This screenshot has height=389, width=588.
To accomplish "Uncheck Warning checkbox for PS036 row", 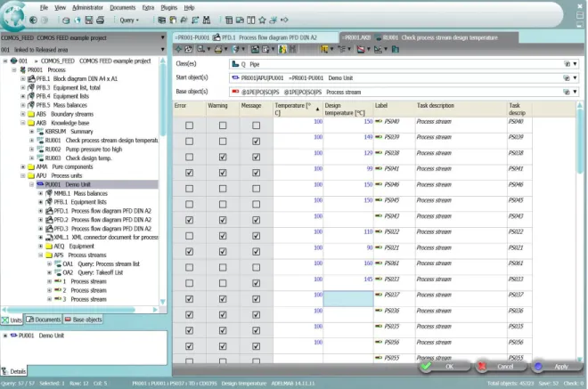I will tap(223, 315).
